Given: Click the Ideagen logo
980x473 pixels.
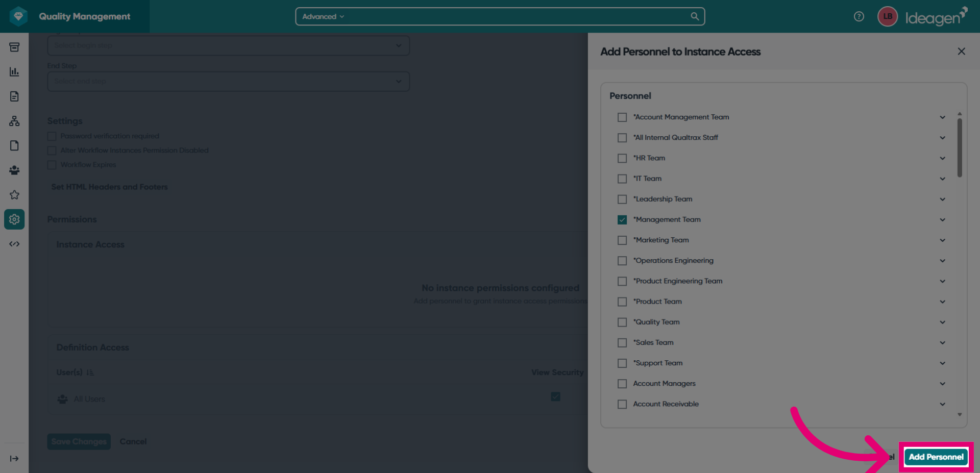Looking at the screenshot, I should (x=936, y=16).
